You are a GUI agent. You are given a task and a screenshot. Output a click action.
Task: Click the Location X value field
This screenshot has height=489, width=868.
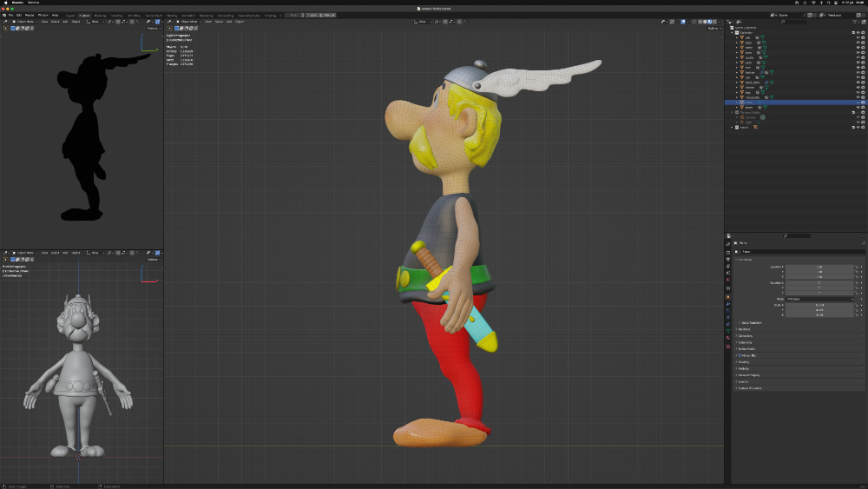pyautogui.click(x=819, y=267)
